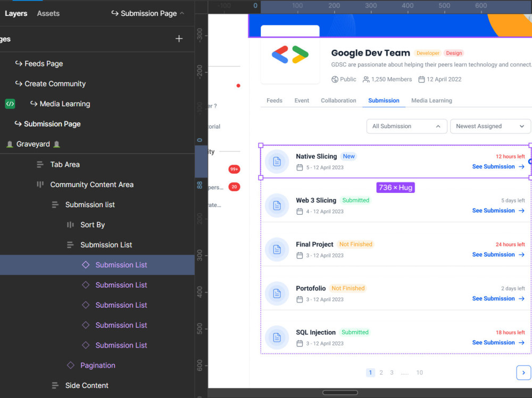532x398 pixels.
Task: Click the Google Dev Team logo
Action: (x=290, y=54)
